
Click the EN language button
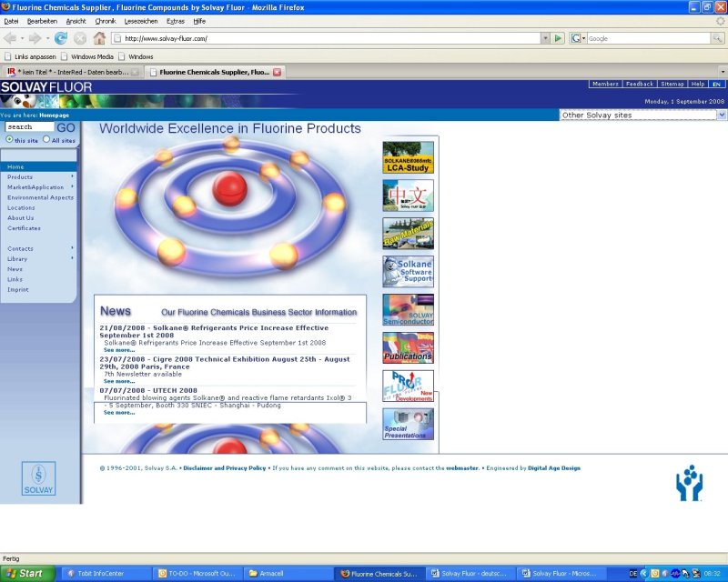click(x=716, y=84)
